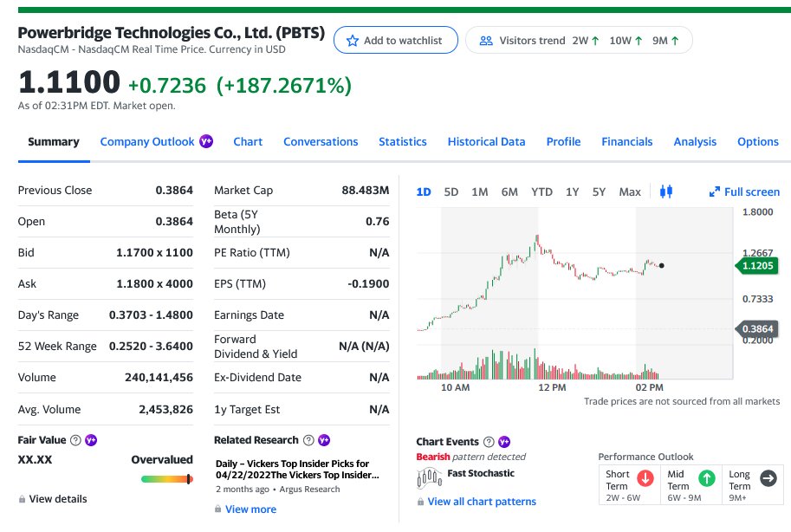
Task: Click the 9M visitors trend up arrow
Action: click(x=675, y=41)
